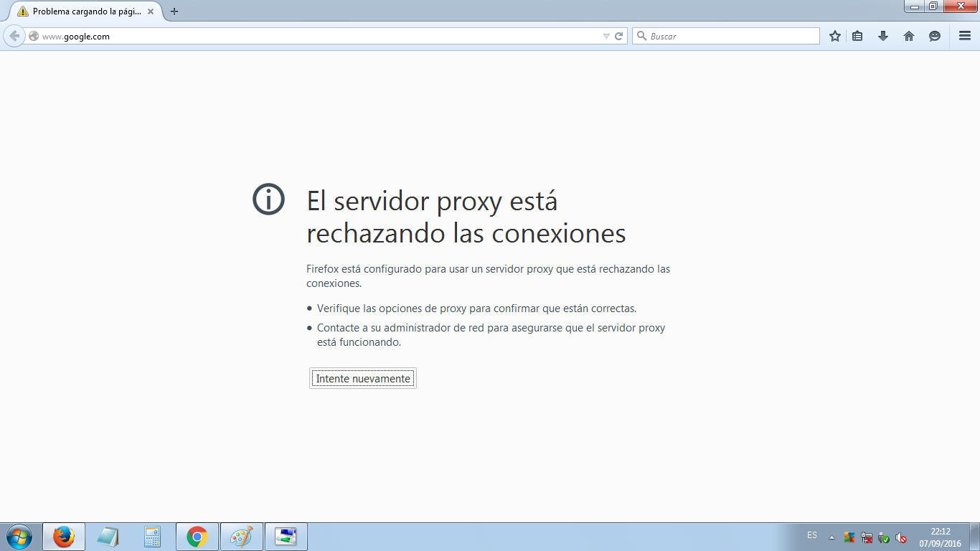Image resolution: width=980 pixels, height=551 pixels.
Task: Click the safely remove hardware tray icon
Action: tap(884, 537)
